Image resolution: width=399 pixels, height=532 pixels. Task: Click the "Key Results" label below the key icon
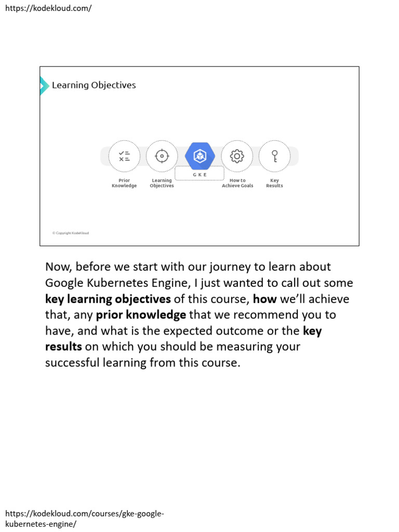tap(274, 183)
